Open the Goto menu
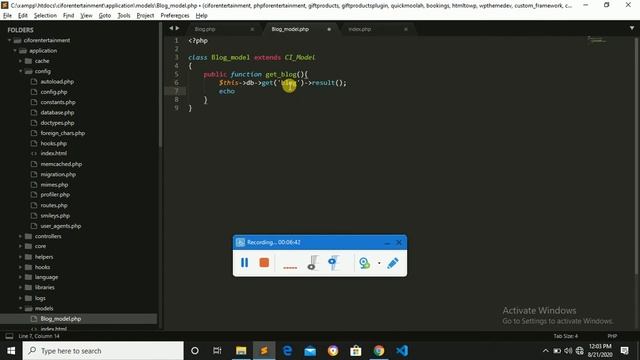640x360 pixels. point(105,16)
